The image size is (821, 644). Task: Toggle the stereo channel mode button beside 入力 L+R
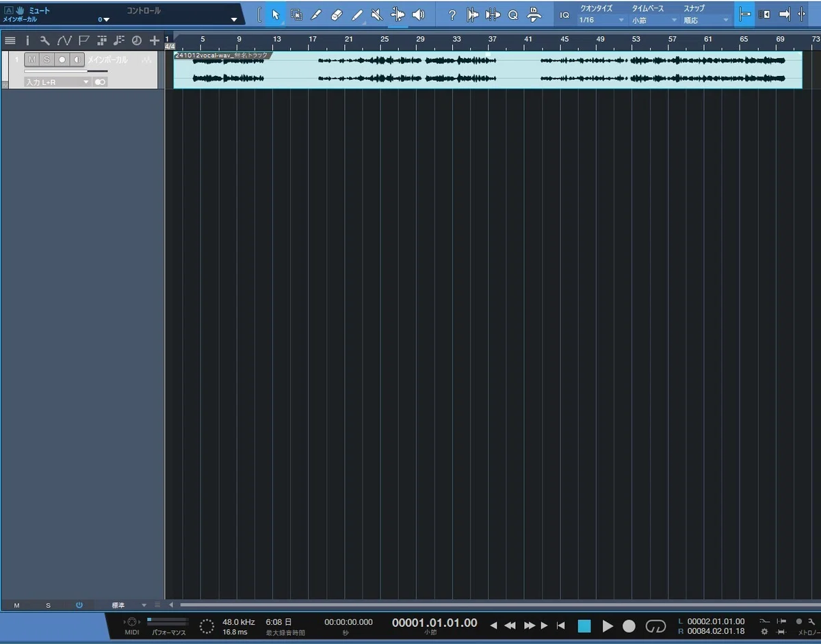point(101,82)
